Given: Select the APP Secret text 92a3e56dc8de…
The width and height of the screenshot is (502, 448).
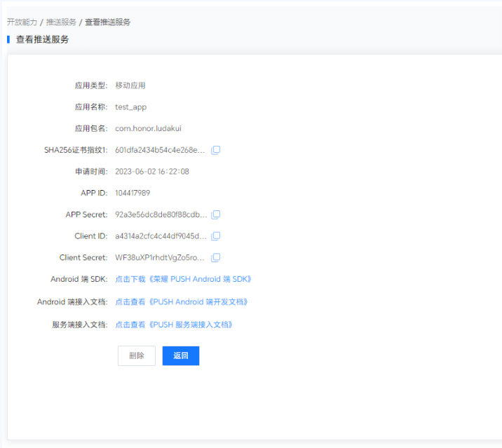Looking at the screenshot, I should [161, 215].
